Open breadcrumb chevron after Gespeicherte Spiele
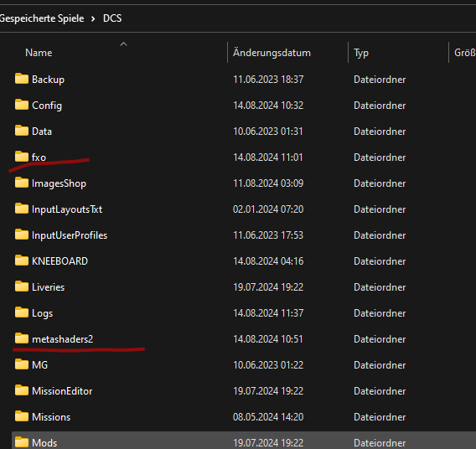 click(93, 18)
